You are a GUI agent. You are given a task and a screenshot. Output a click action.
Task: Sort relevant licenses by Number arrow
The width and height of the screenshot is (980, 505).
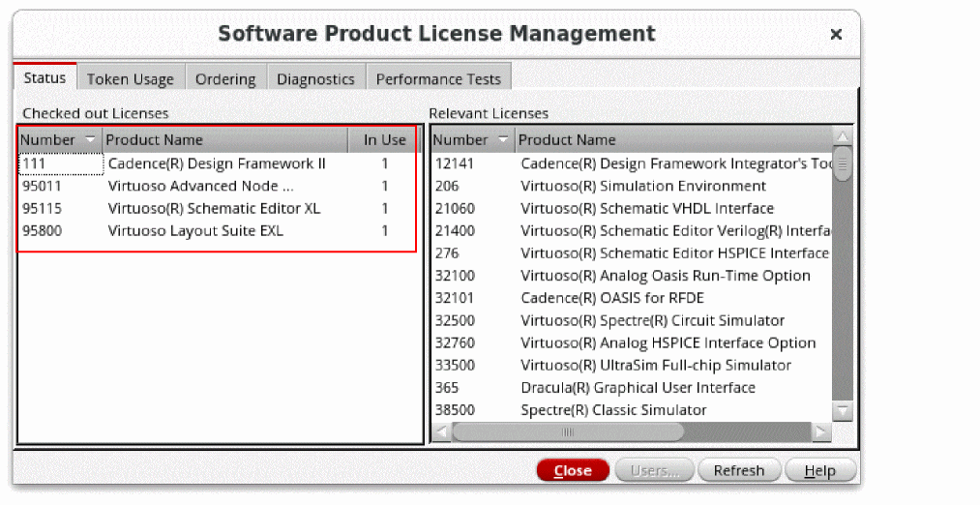(x=504, y=140)
